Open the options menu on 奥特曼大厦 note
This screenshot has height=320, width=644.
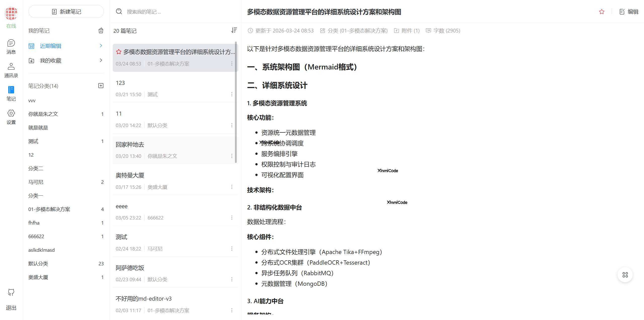pyautogui.click(x=232, y=187)
